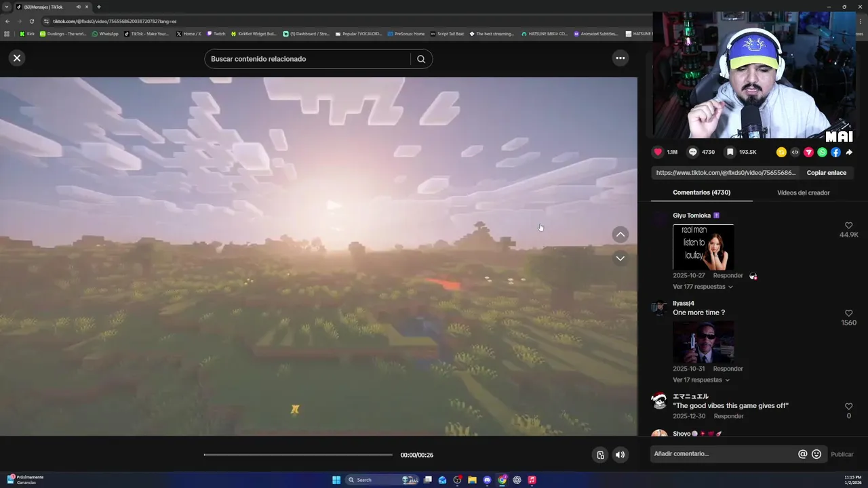This screenshot has height=488, width=868.
Task: Click the yellow repost icon
Action: click(781, 152)
